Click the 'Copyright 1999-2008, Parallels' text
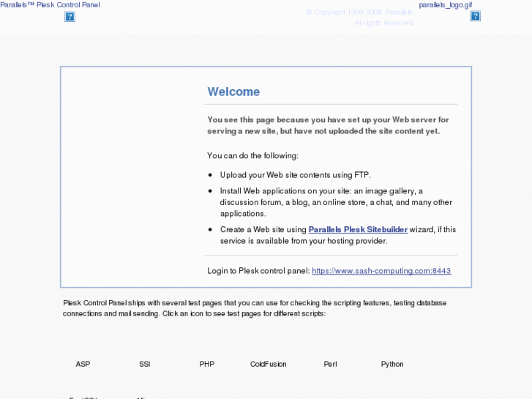The image size is (532, 399). 359,12
